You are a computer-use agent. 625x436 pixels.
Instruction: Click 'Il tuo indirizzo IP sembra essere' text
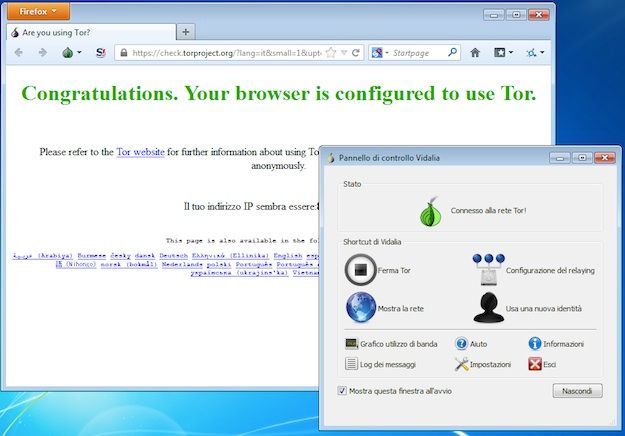pos(251,206)
